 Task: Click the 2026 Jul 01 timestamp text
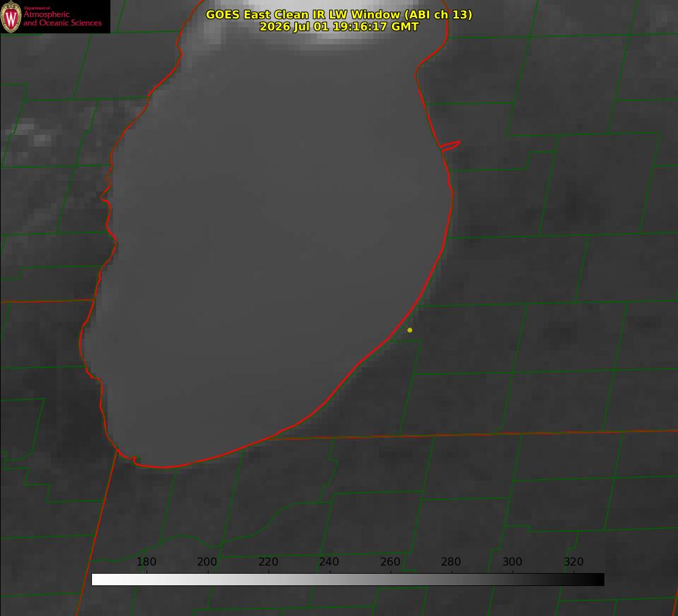point(339,27)
